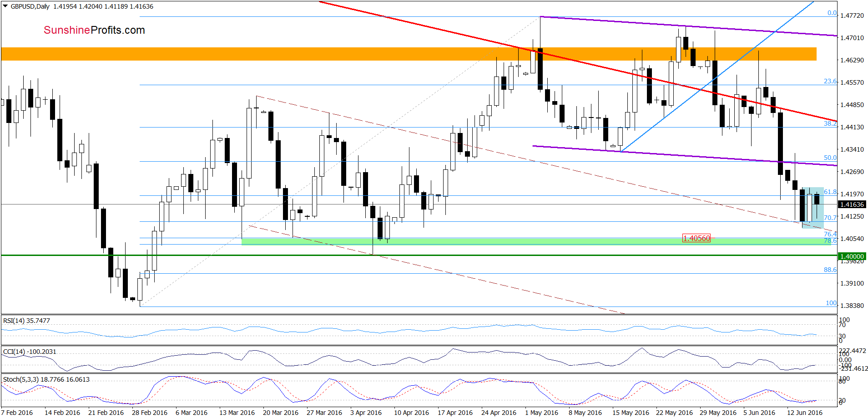Click the dropdown triangle beside GBPUSD,Daily

click(5, 6)
